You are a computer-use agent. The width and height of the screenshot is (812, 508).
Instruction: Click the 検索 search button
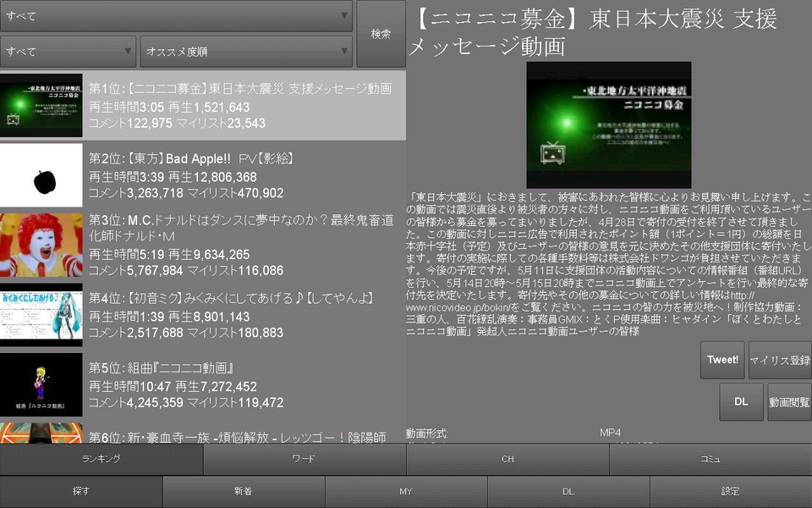pos(381,34)
